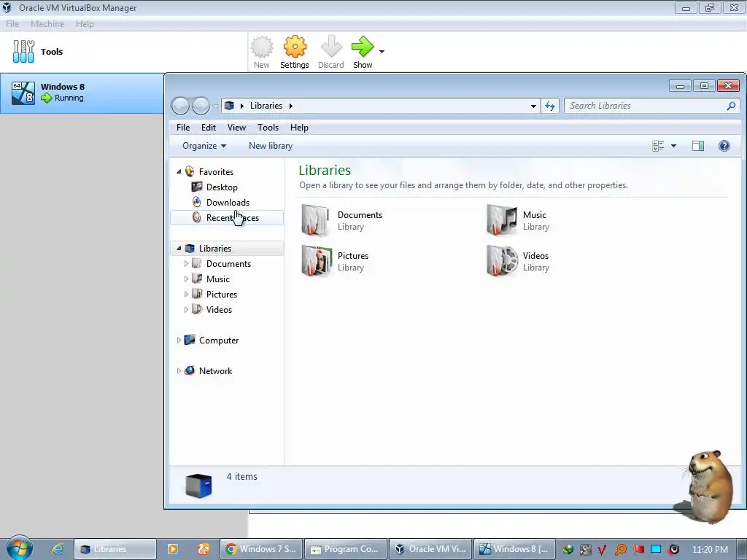Open Explorer's View menu
Image resolution: width=747 pixels, height=560 pixels.
[x=236, y=127]
